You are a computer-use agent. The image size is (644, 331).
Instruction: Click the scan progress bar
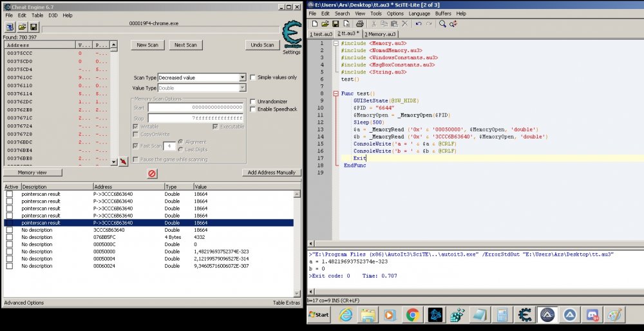coord(160,30)
